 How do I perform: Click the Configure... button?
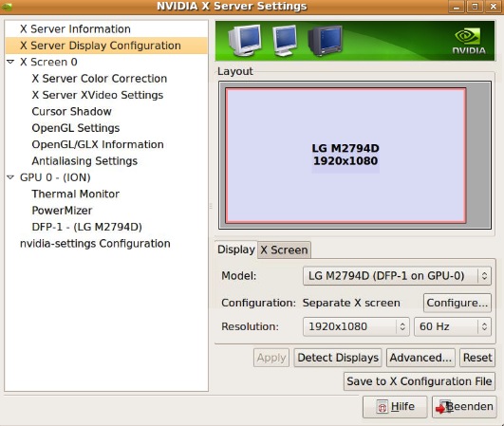click(457, 303)
